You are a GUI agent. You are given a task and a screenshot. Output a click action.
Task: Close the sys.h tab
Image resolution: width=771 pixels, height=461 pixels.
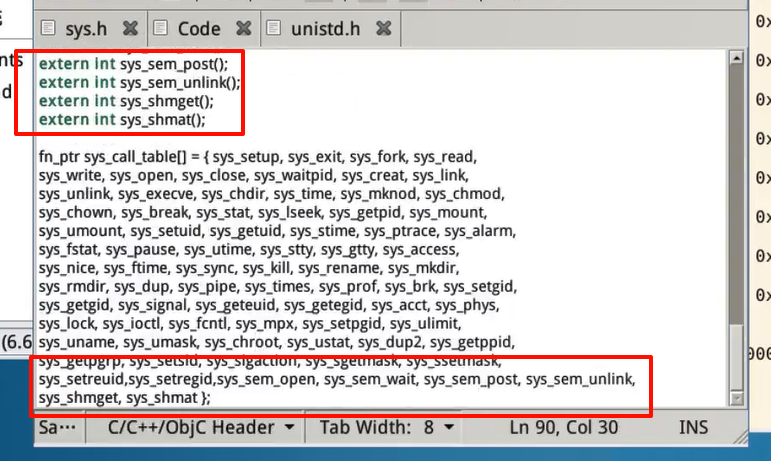[130, 29]
